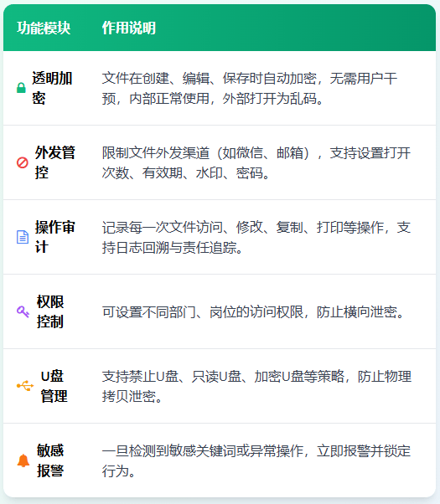This screenshot has width=440, height=504.
Task: Click the U盘管理 module name
Action: 54,386
